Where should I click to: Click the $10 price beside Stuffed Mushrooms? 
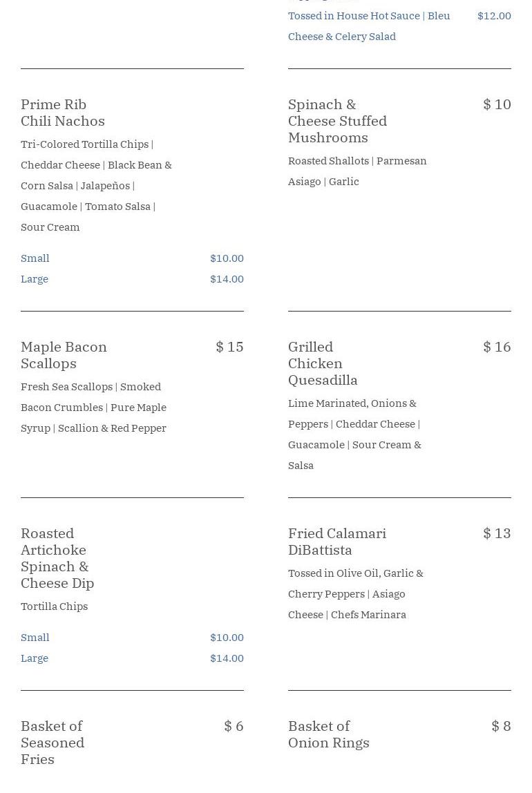(x=497, y=104)
